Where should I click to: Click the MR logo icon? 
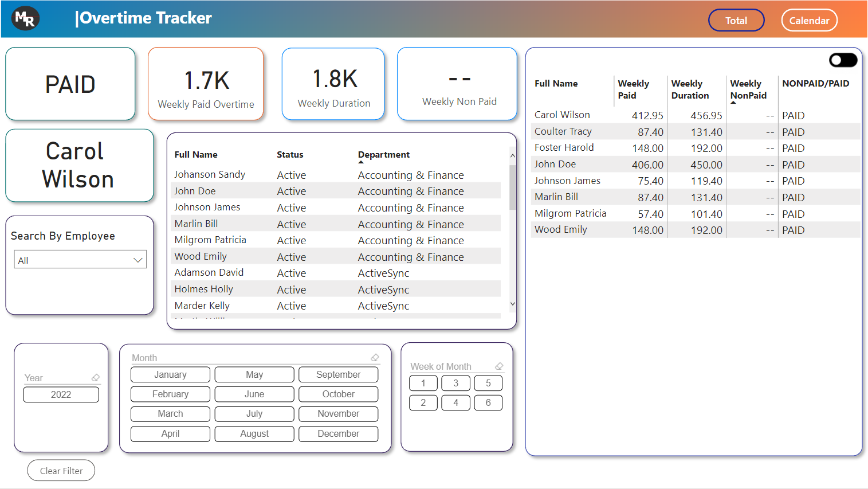[x=25, y=18]
